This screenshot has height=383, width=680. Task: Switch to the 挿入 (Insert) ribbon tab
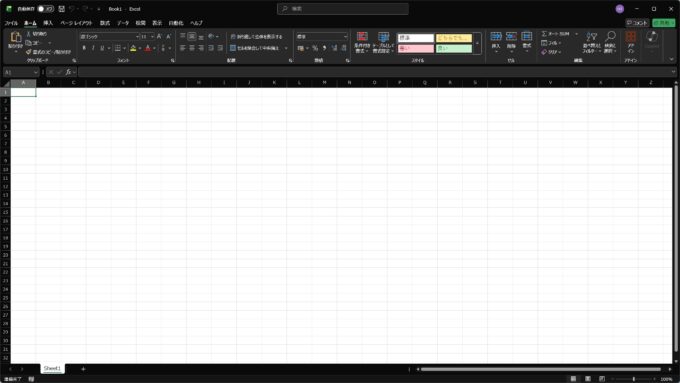[x=48, y=23]
